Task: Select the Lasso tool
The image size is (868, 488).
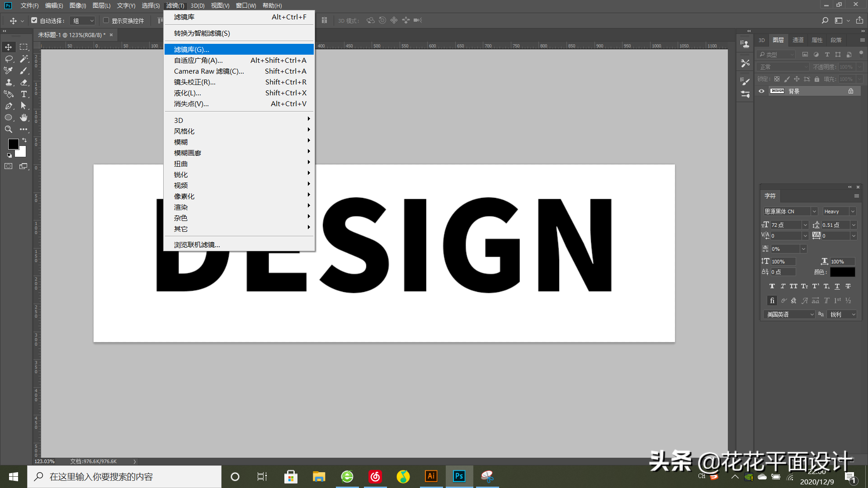Action: (9, 59)
